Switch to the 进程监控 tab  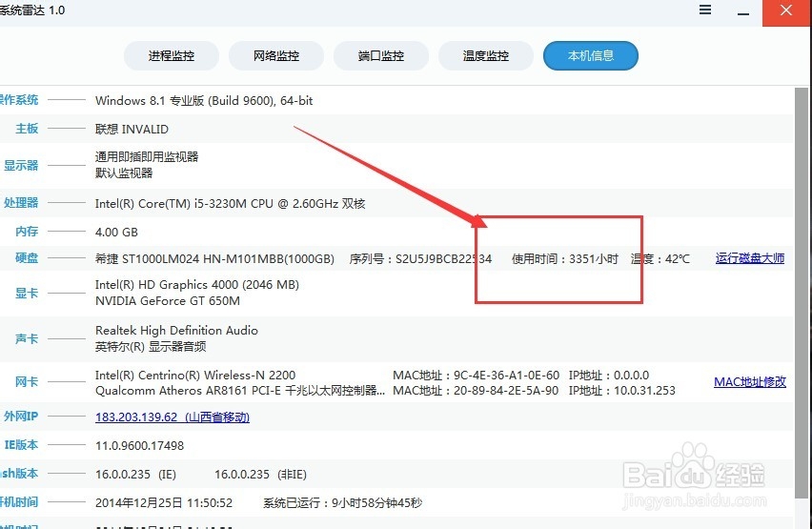point(172,56)
